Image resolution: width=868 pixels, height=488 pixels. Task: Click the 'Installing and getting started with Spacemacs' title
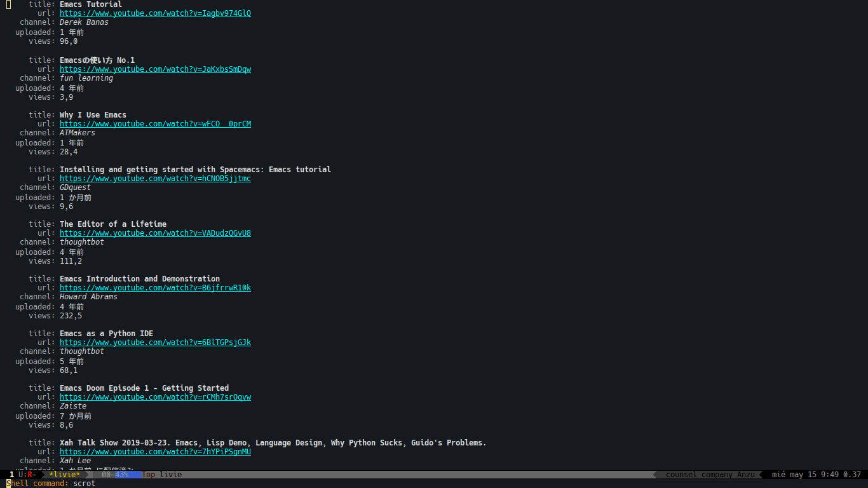click(x=195, y=170)
